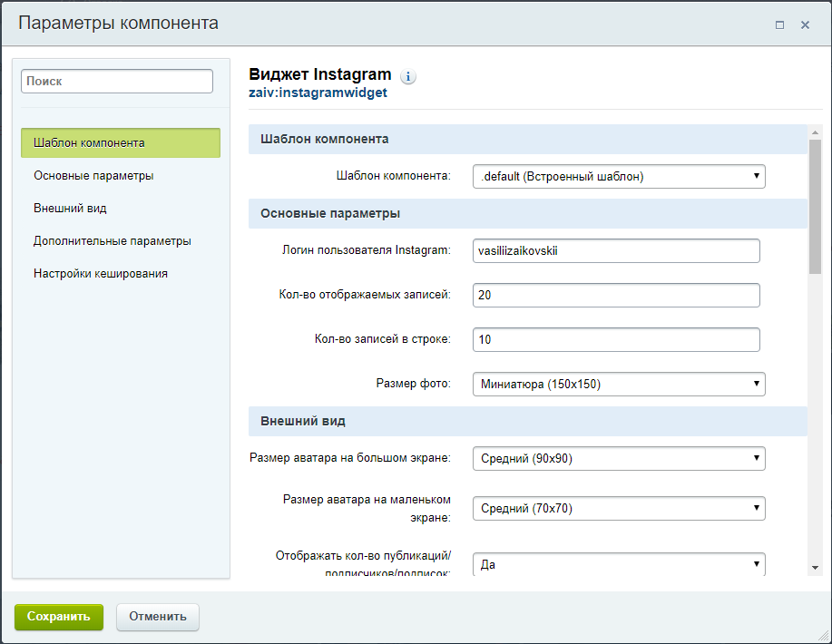Click the info icon next to Виджет Instagram
The image size is (832, 644).
[x=408, y=76]
